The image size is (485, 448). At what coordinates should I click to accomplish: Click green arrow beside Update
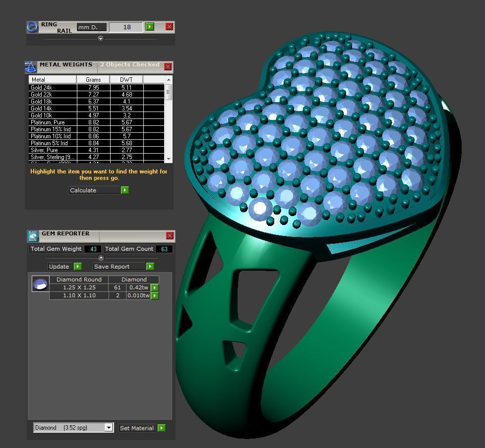click(78, 266)
